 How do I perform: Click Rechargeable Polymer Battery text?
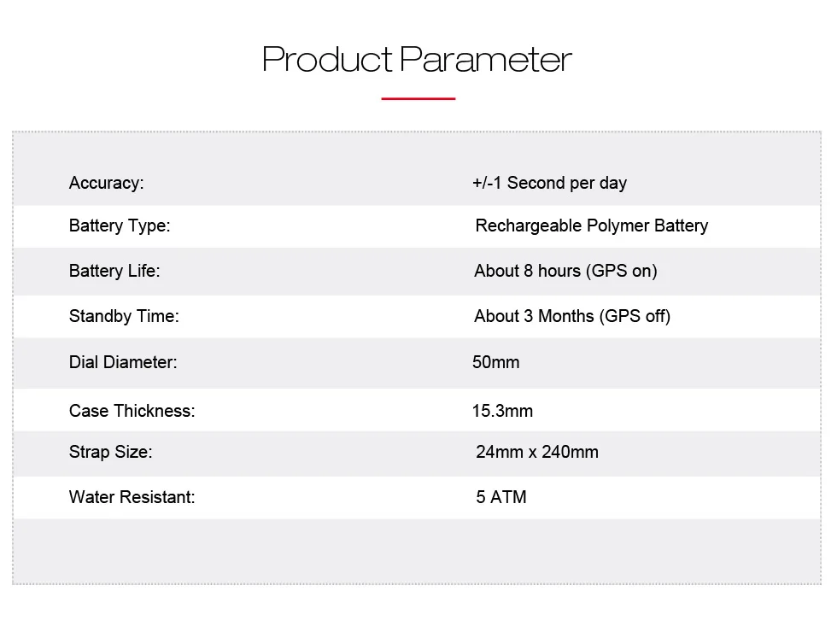coord(591,225)
